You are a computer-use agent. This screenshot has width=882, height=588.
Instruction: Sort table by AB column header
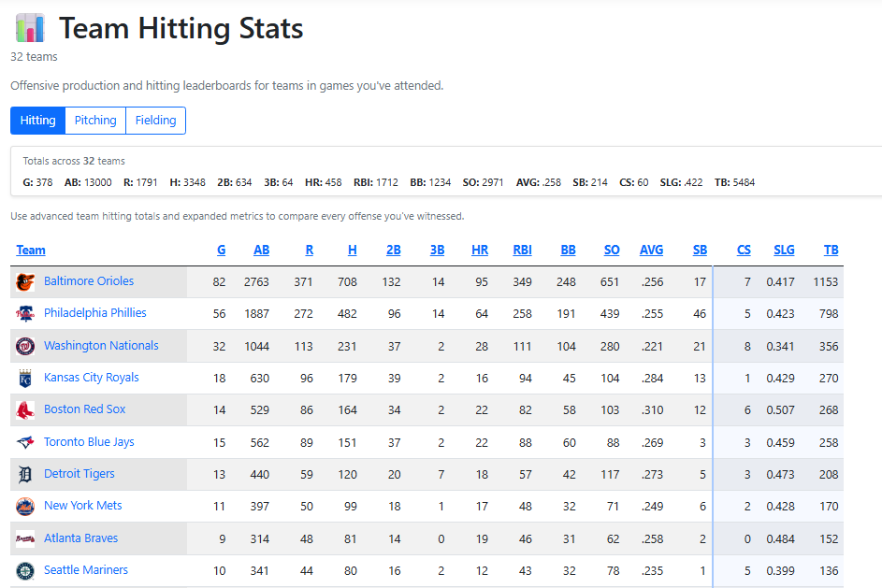point(261,251)
